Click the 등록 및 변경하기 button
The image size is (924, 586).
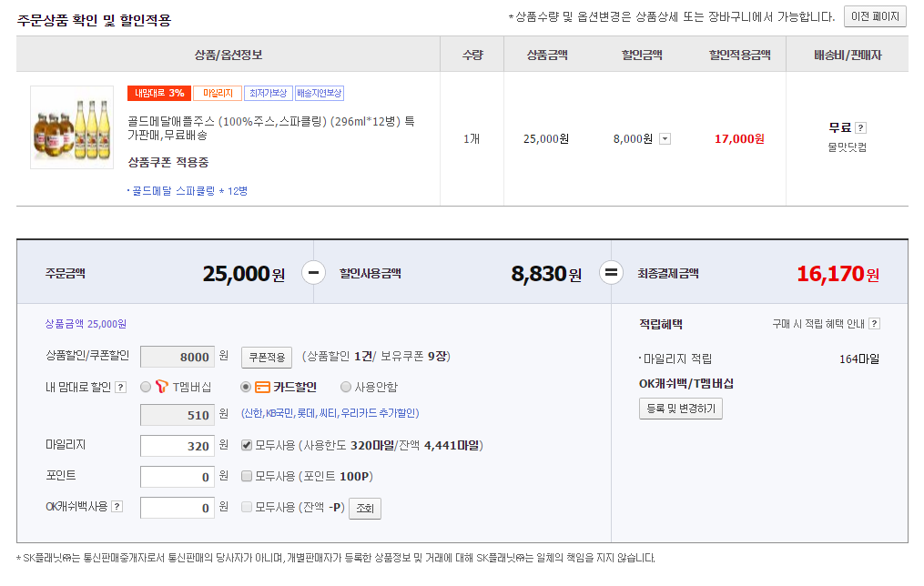click(x=681, y=409)
